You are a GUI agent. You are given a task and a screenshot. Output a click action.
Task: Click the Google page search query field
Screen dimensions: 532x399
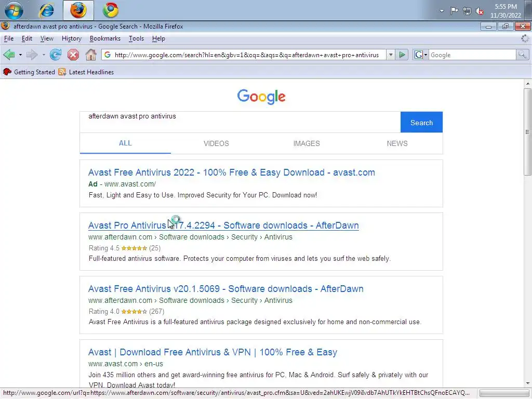pyautogui.click(x=240, y=122)
